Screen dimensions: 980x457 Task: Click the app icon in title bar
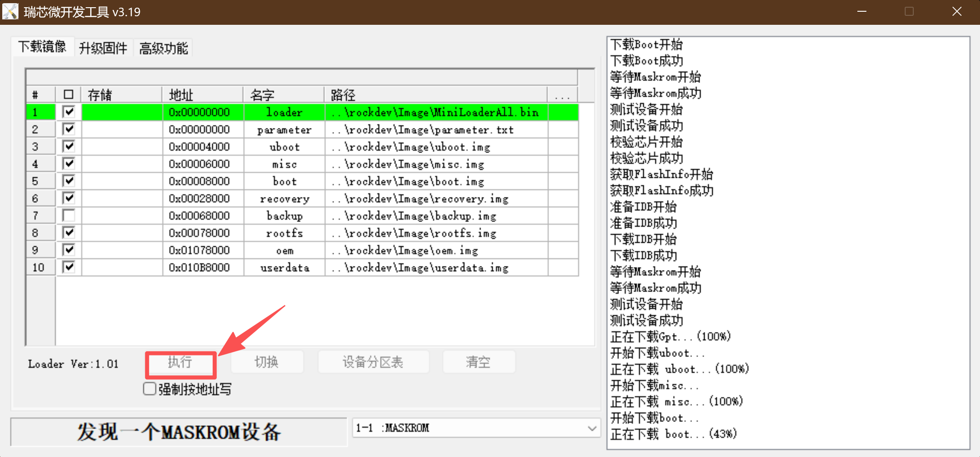tap(10, 12)
